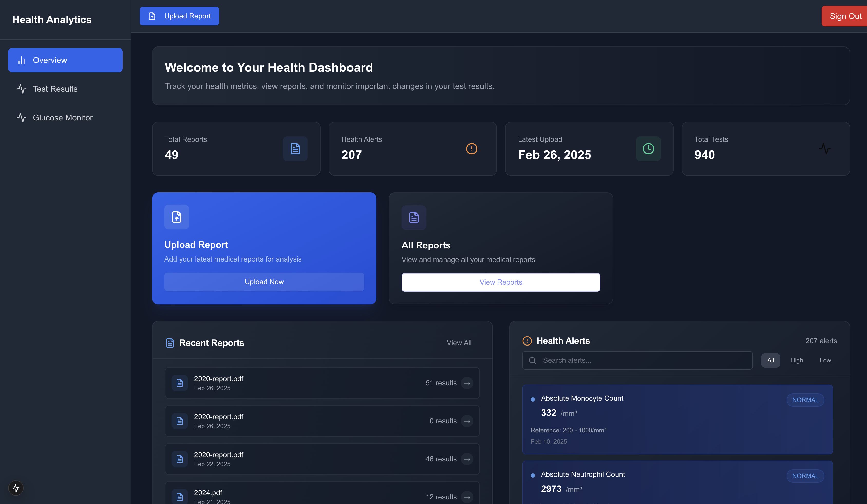Enable the All alerts filter

click(771, 360)
